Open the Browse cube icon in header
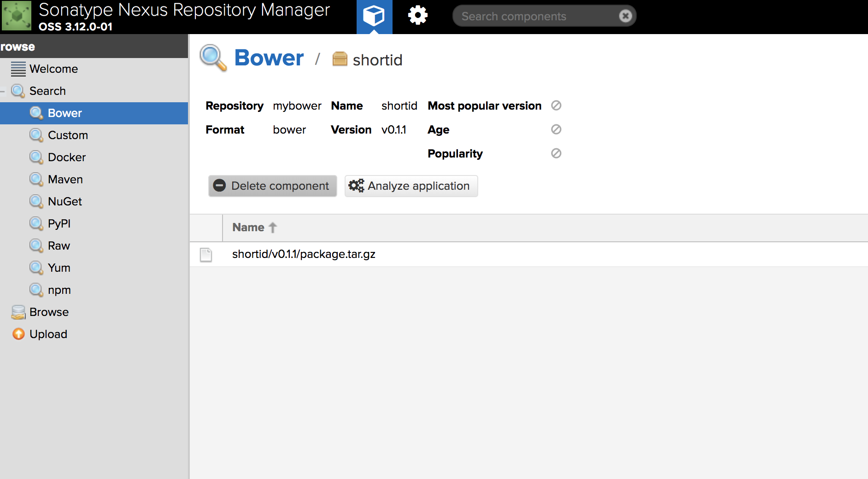The width and height of the screenshot is (868, 479). click(x=374, y=17)
